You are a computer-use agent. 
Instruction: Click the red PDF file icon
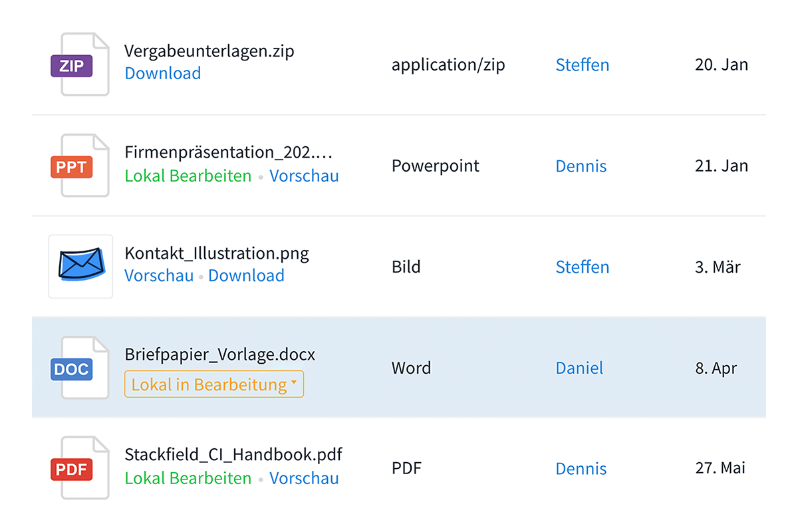pyautogui.click(x=80, y=469)
